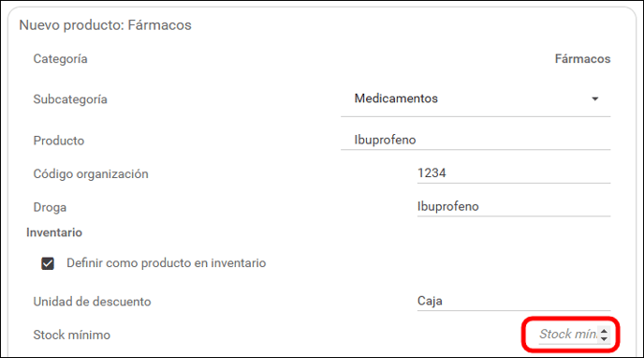Click the Unidad de descuento label
Screen dimensions: 644x358
pyautogui.click(x=92, y=302)
